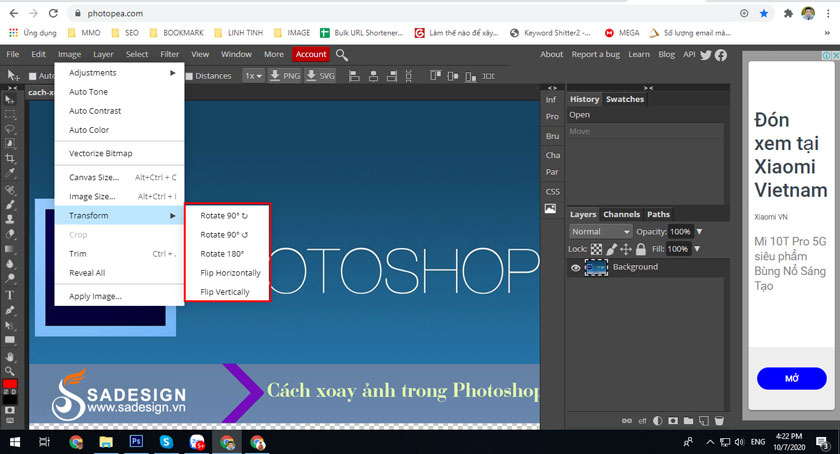Select the Lasso tool
The image size is (840, 454).
pos(10,129)
